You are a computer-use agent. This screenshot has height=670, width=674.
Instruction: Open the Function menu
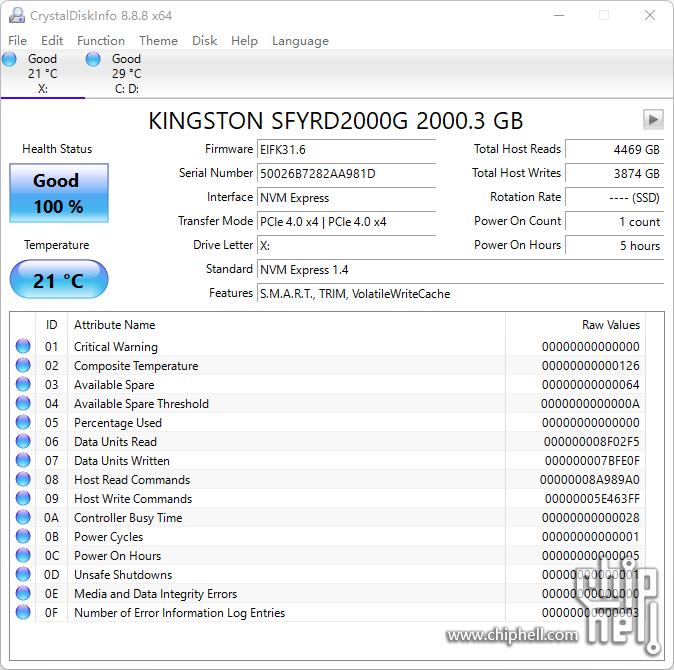point(101,41)
